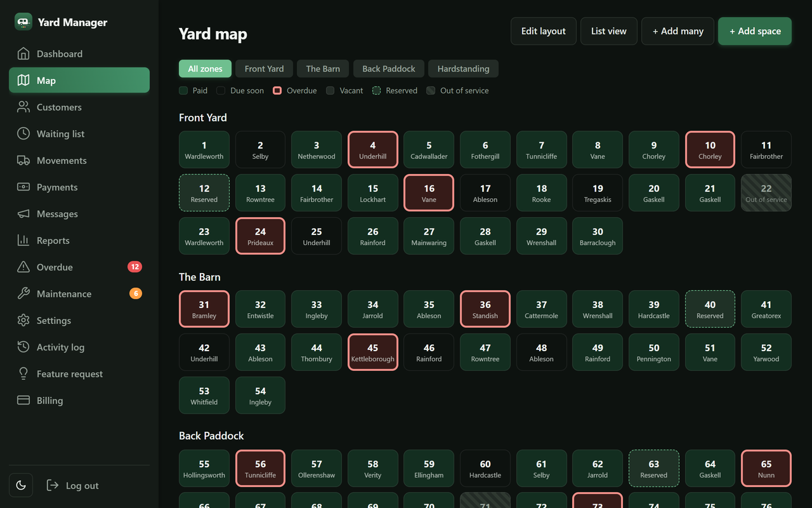Click the Vacant legend swatch
Viewport: 812px width, 508px height.
330,91
